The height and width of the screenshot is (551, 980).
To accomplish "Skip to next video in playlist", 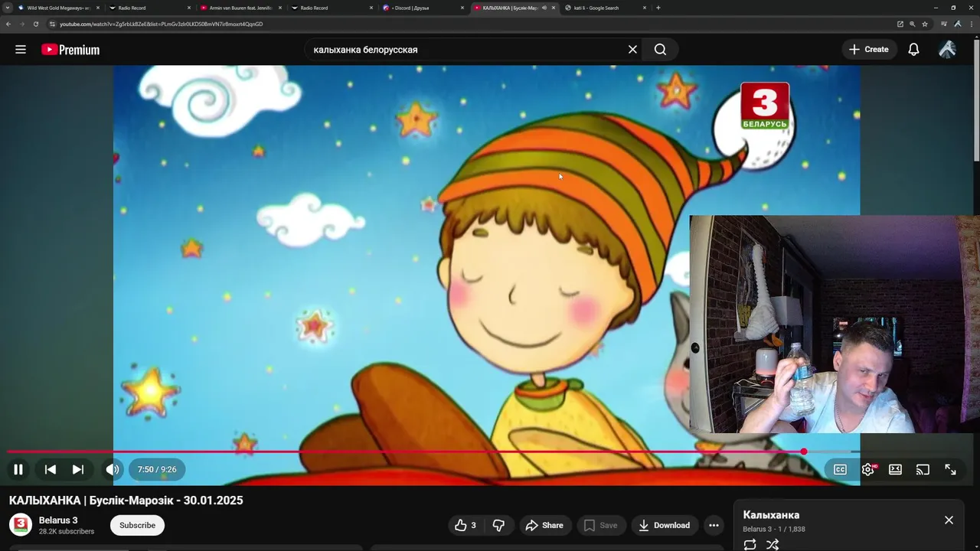I will tap(78, 470).
